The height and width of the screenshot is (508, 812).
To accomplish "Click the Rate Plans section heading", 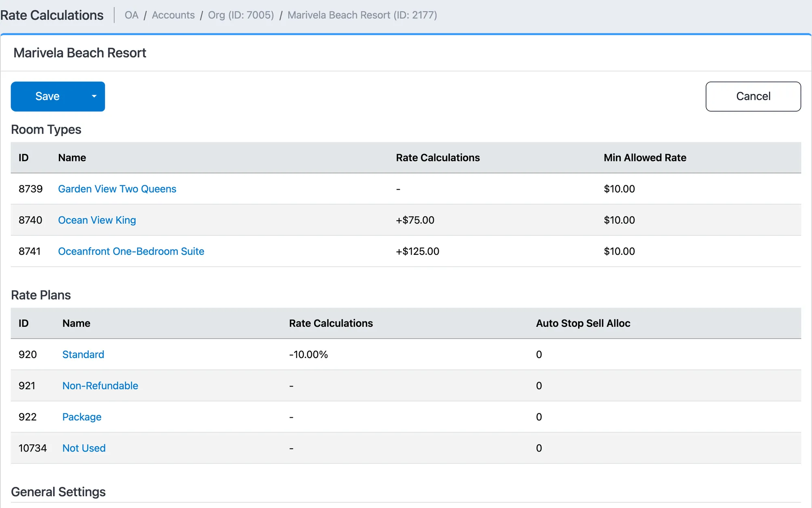I will (x=41, y=295).
